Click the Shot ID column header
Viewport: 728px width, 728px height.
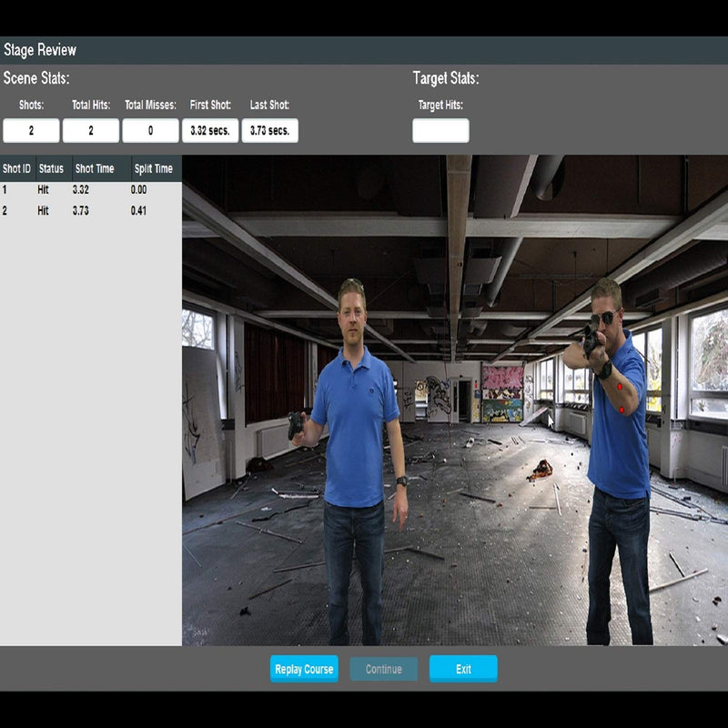pos(17,168)
